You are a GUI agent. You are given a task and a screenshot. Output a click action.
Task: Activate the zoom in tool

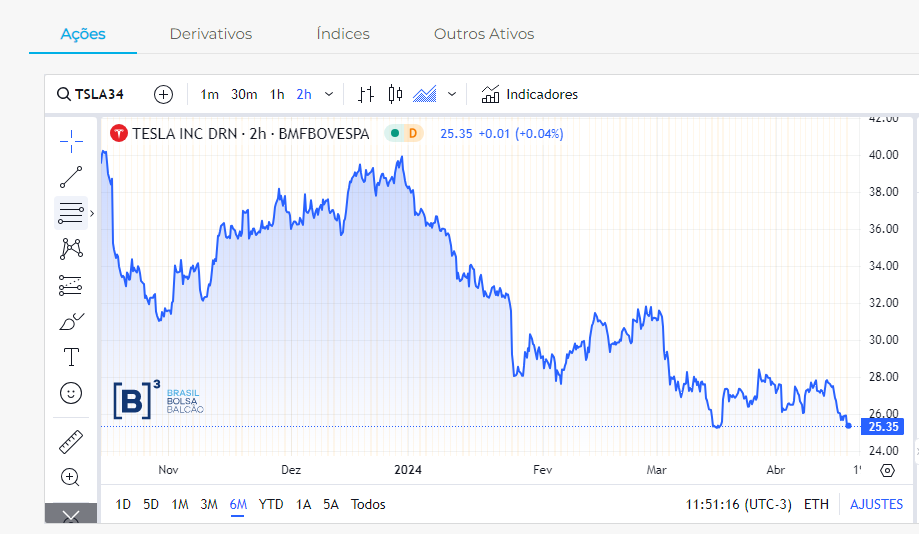70,477
